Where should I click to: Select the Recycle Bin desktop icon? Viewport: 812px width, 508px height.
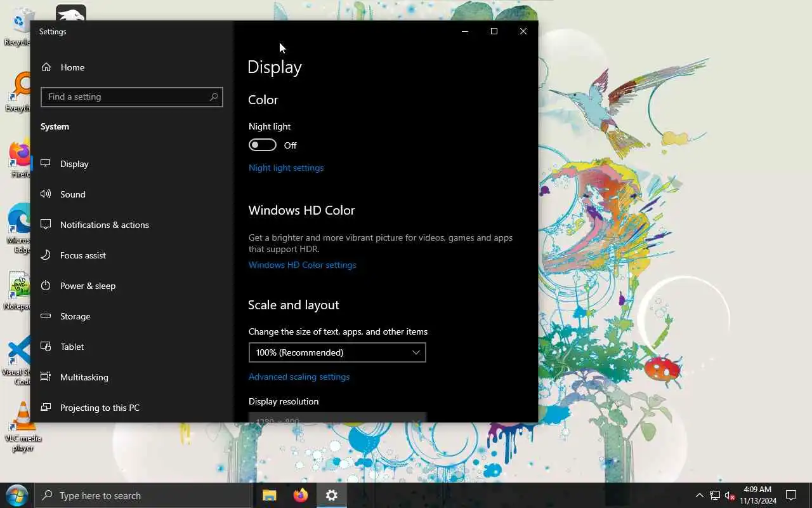[x=19, y=27]
